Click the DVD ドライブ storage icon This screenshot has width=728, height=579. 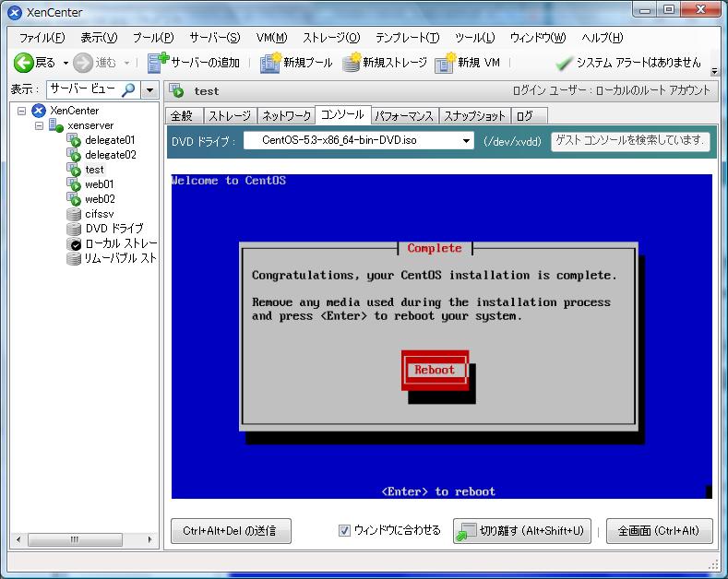point(74,229)
